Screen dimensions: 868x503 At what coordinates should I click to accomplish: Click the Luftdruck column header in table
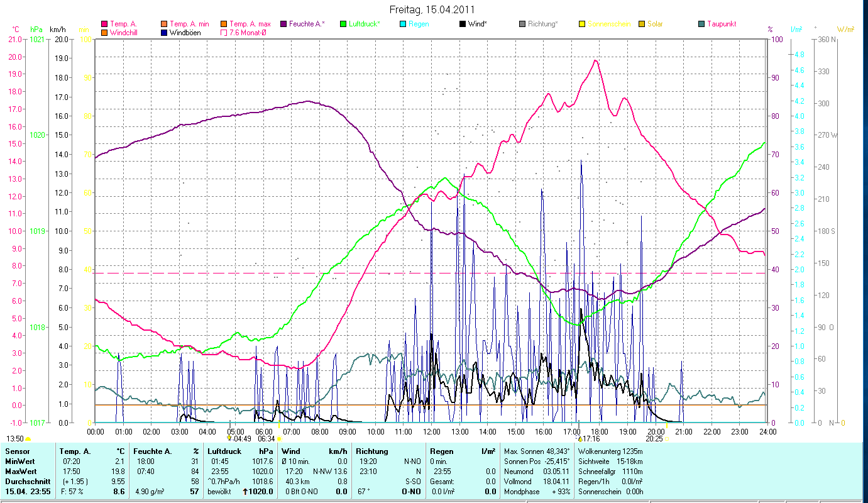point(224,451)
